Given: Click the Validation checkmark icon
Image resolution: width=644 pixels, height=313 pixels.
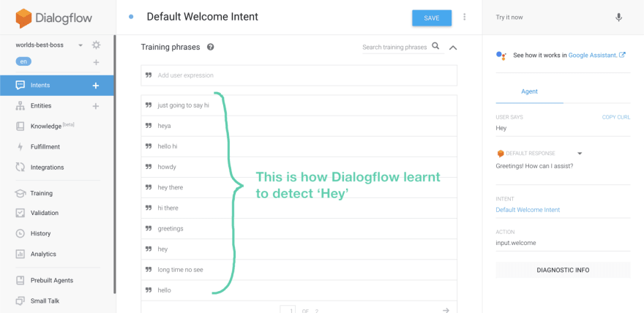Looking at the screenshot, I should point(20,213).
